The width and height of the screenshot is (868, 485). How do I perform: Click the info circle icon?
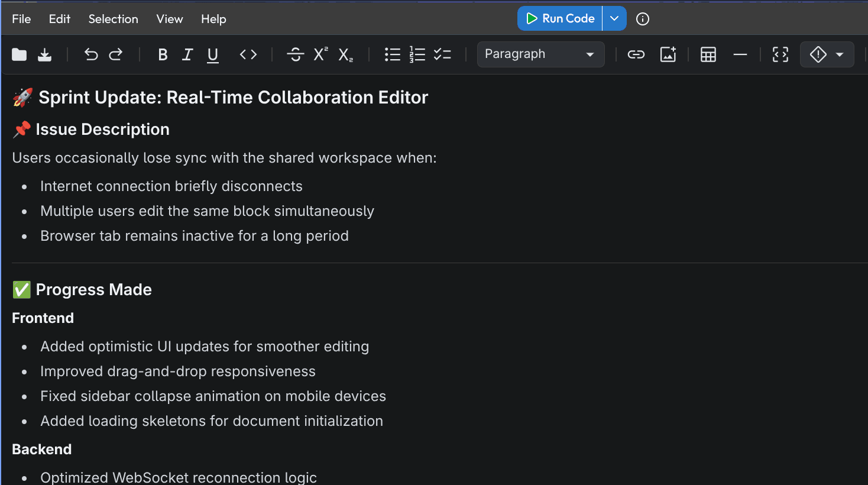pos(643,19)
